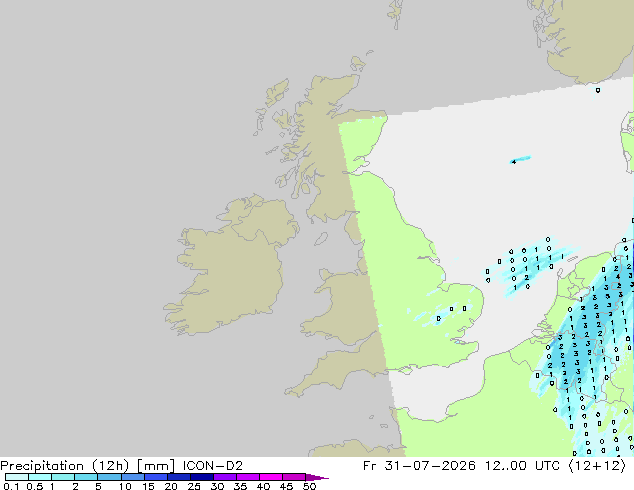Click the [mm] unit label
Screen dimensions: 634x490
[156, 466]
